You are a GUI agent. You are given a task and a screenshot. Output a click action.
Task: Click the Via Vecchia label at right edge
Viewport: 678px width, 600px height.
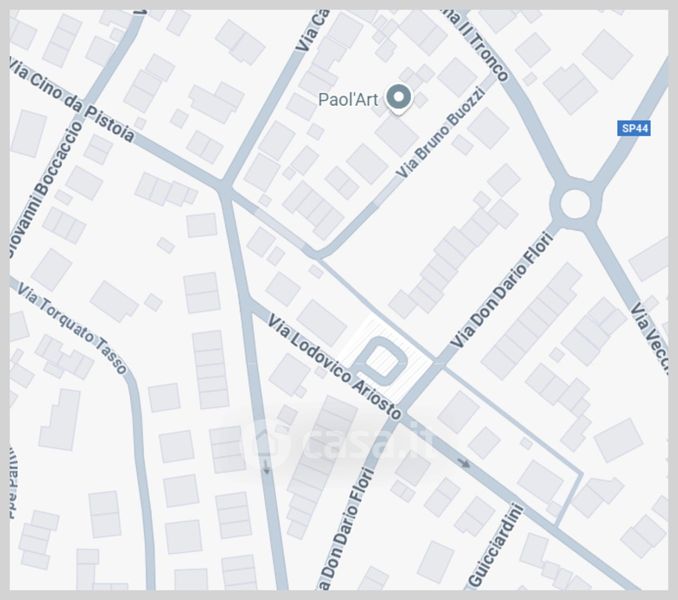pyautogui.click(x=650, y=337)
